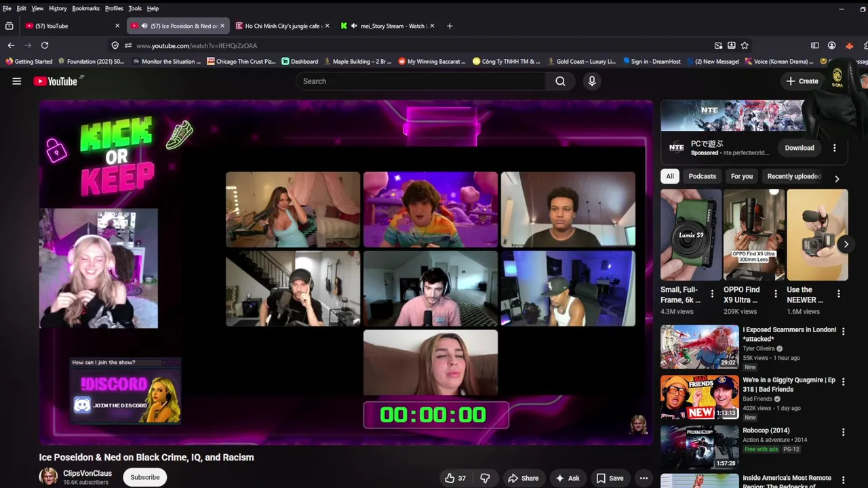Select the Podcasts filter chip
Image resolution: width=868 pixels, height=488 pixels.
702,176
